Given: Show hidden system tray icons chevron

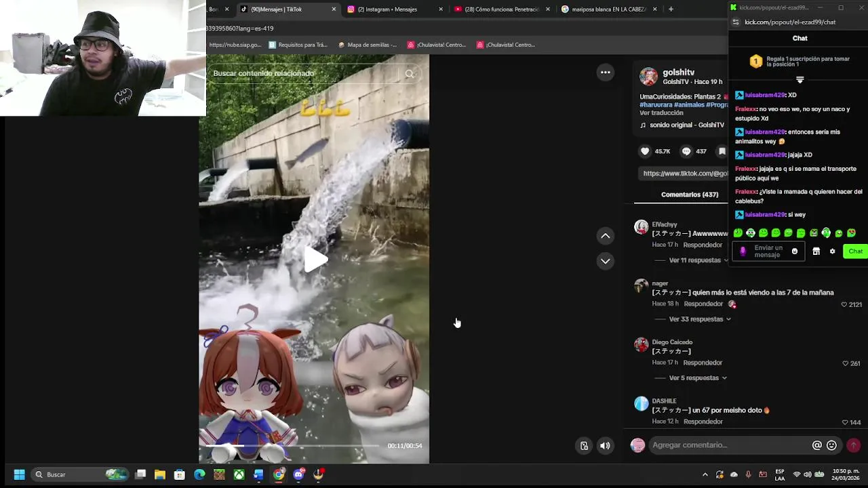Looking at the screenshot, I should [705, 474].
